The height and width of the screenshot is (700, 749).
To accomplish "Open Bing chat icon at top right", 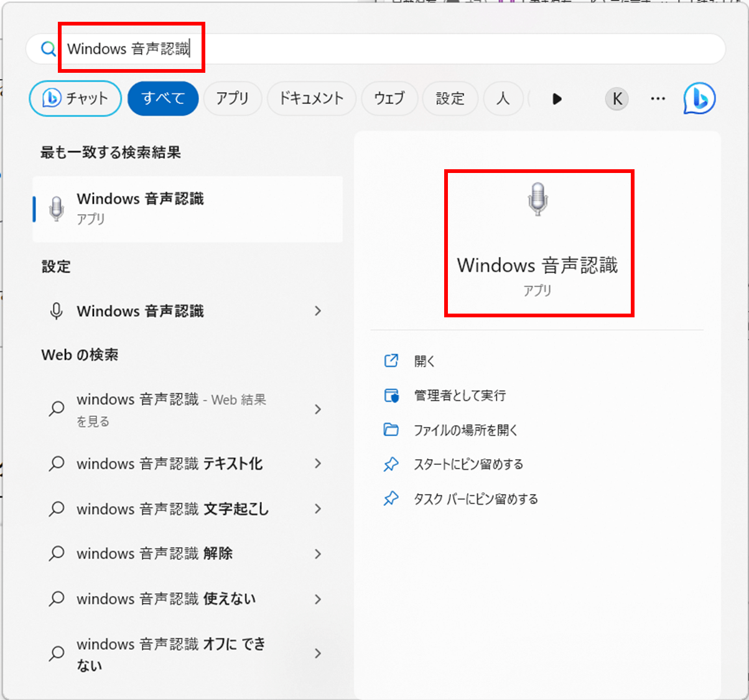I will coord(700,98).
